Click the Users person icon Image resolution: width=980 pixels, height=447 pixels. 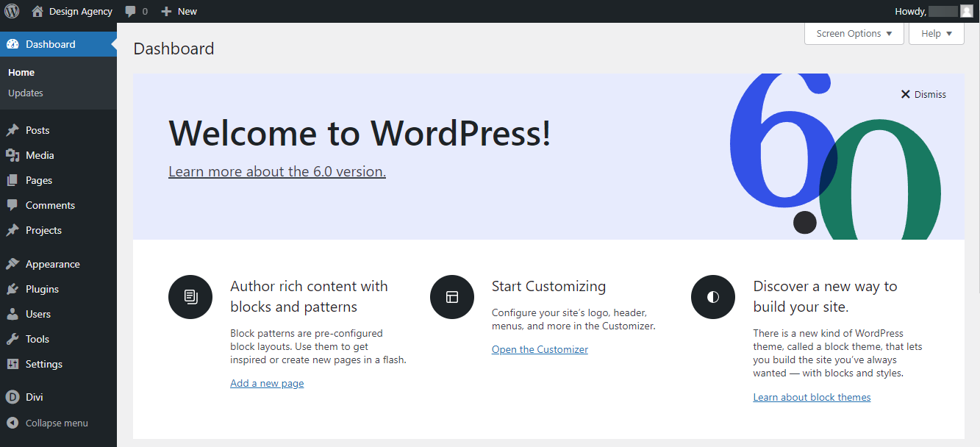(x=12, y=314)
